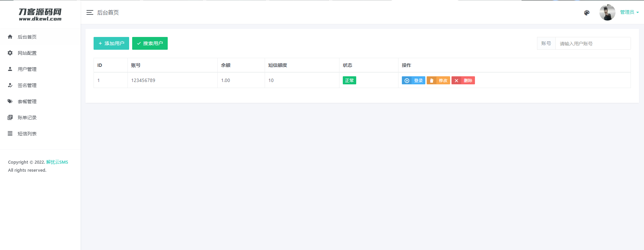Click the ID column header
This screenshot has height=250, width=644.
click(x=100, y=65)
